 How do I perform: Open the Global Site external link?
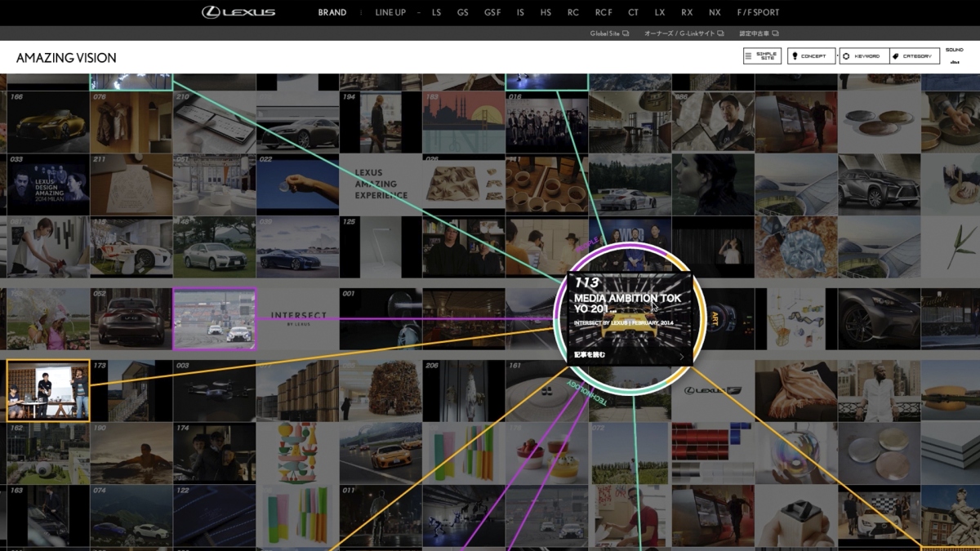[608, 33]
